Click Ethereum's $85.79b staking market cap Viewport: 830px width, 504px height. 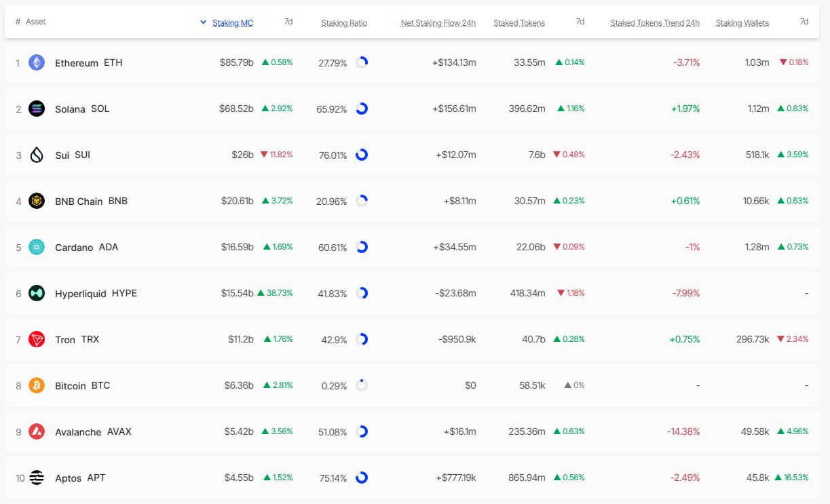(x=237, y=62)
